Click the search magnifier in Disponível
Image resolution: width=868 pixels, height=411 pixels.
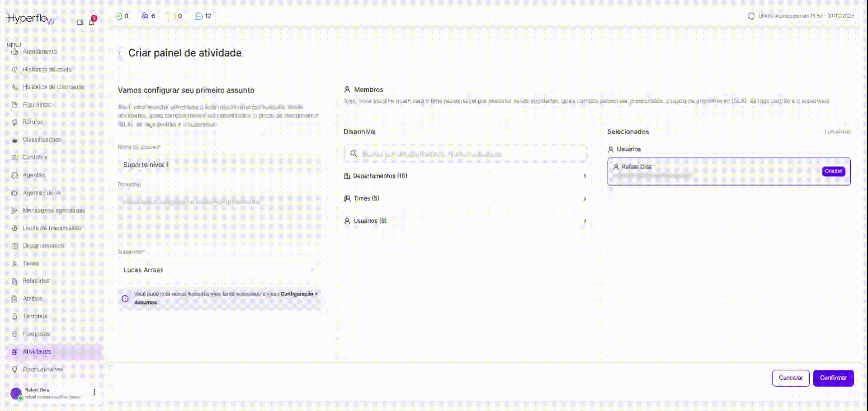354,154
